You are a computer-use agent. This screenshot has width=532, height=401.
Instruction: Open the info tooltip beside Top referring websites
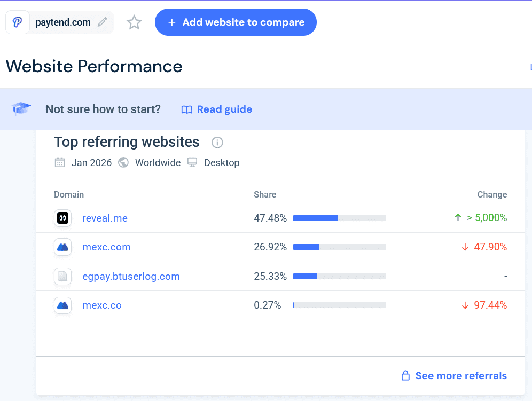coord(217,142)
